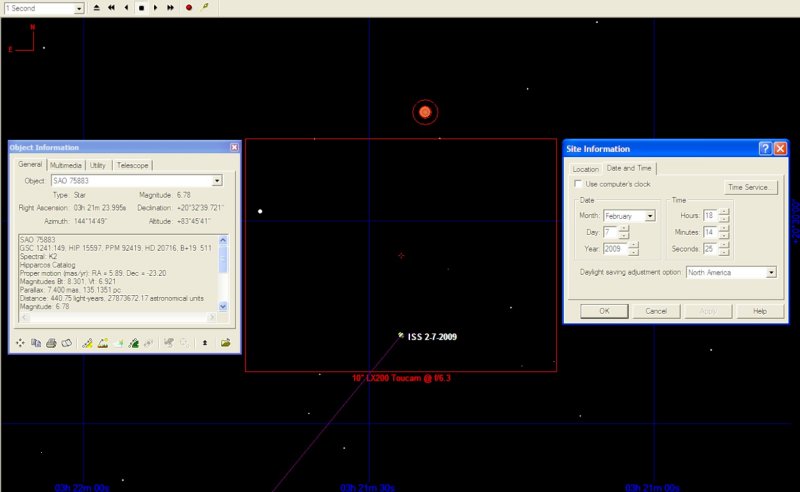Step time backward with single left arrow
Image resolution: width=800 pixels, height=492 pixels.
coord(126,8)
